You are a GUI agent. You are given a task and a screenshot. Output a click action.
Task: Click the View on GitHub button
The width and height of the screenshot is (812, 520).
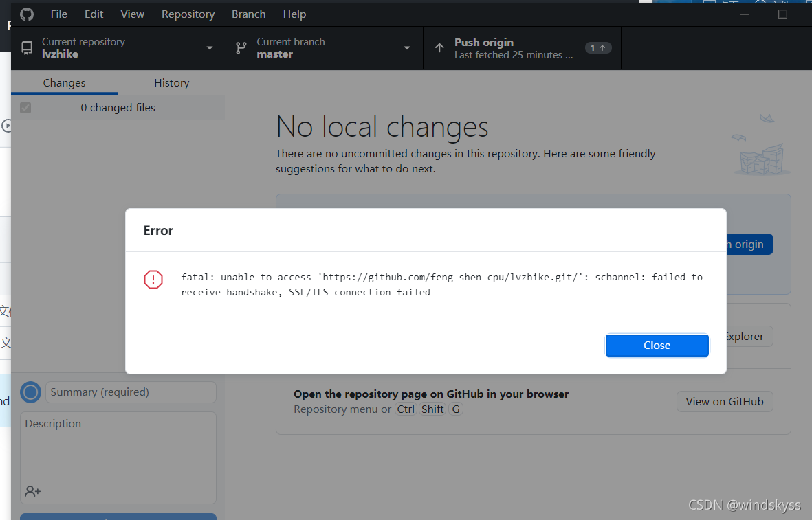click(x=724, y=401)
